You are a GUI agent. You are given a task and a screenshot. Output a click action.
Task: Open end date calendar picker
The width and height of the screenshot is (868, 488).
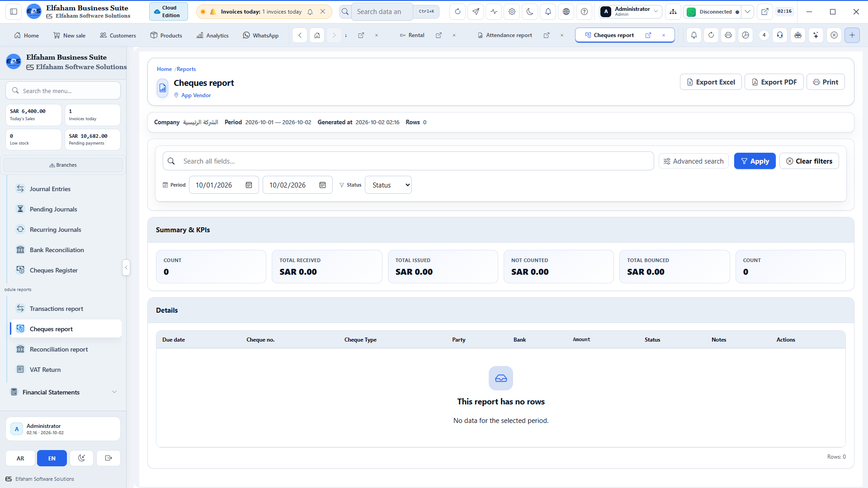pos(322,185)
